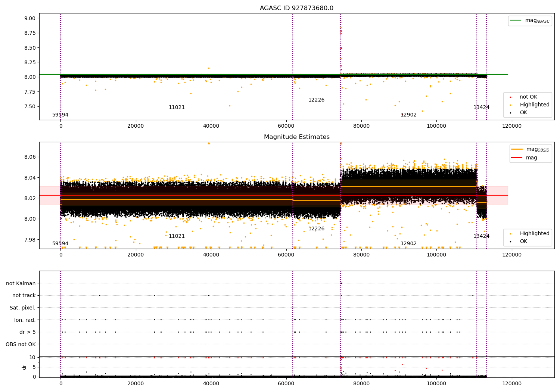Click the 9.00 y-axis tick label
560x392 pixels.
(x=30, y=18)
